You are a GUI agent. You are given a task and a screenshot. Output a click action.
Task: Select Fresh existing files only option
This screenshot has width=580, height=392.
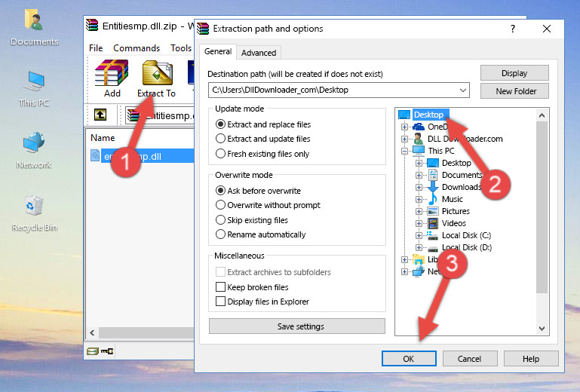pos(262,154)
